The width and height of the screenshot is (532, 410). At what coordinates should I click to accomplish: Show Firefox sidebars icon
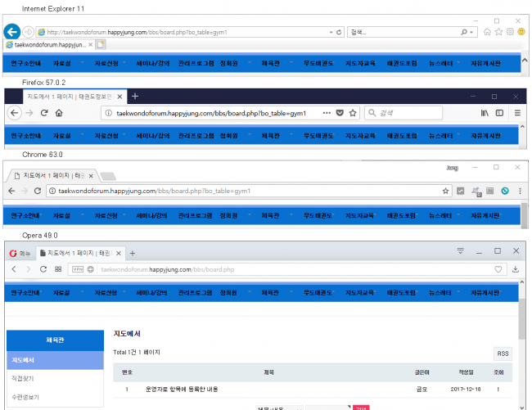point(499,113)
